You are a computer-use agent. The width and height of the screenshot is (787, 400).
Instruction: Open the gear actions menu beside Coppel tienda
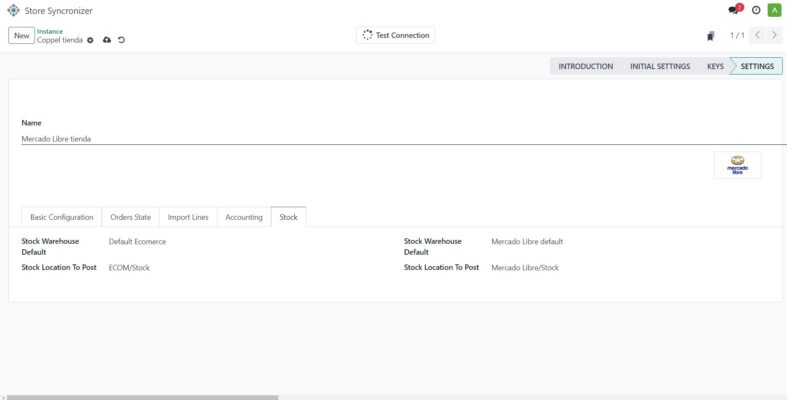coord(90,40)
